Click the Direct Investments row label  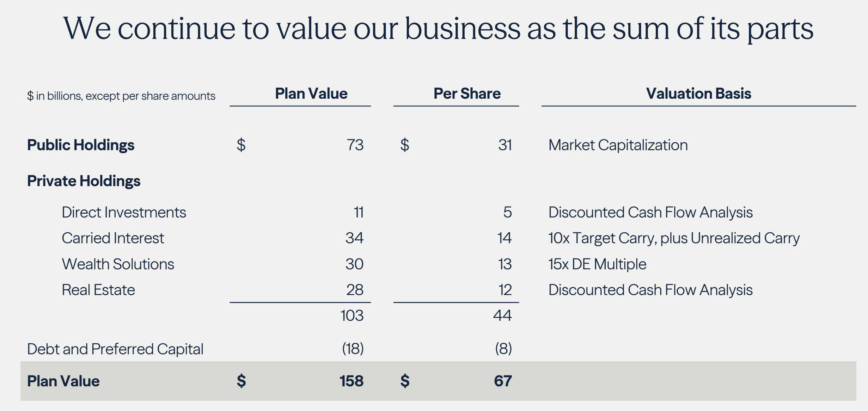pyautogui.click(x=124, y=212)
